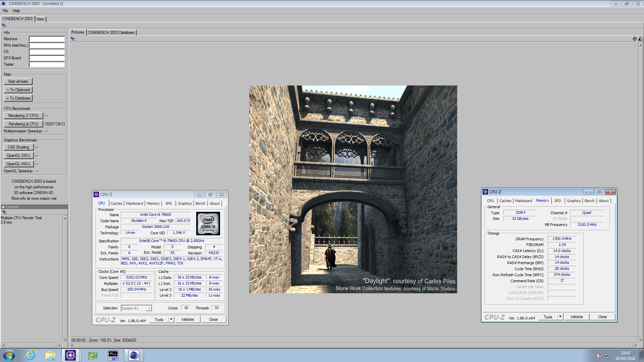Open Graphics tab in left CPU-Z window
The image size is (644, 362).
pyautogui.click(x=185, y=203)
